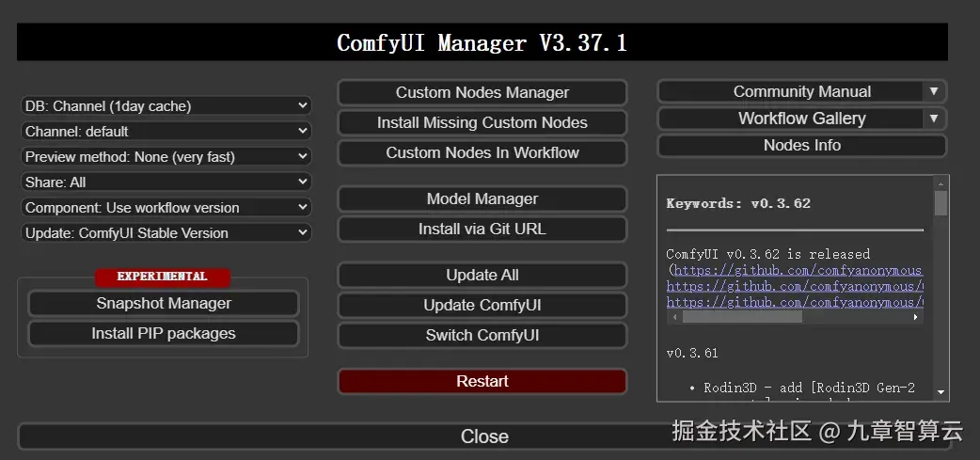Click the third github.com/comfyanonymous link
This screenshot has height=460, width=980.
795,303
